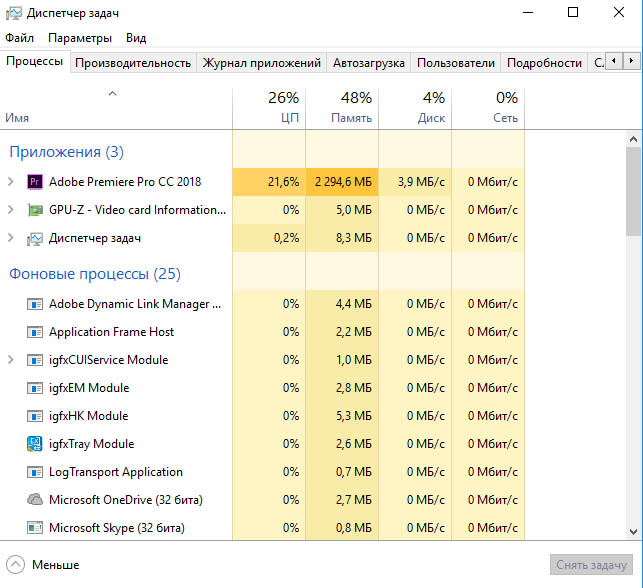Open the Вид menu
This screenshot has height=588, width=643.
(136, 38)
